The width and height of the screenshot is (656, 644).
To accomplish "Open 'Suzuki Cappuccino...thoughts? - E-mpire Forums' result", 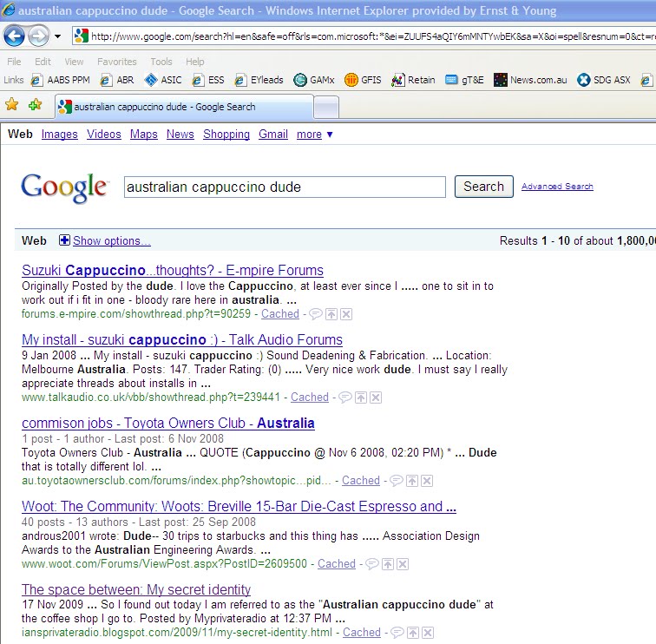I will (x=173, y=270).
